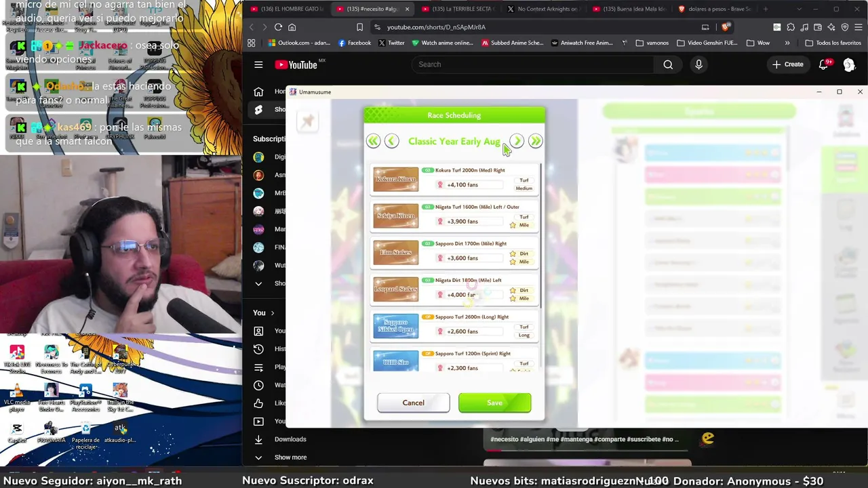Click '+4,100 fans' on Kokura Kinen row
Image resolution: width=868 pixels, height=488 pixels.
(462, 185)
